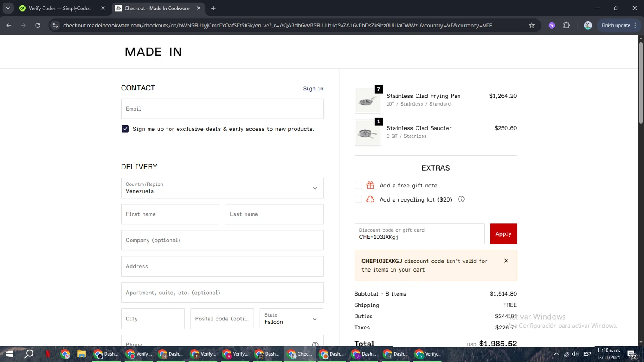Click the discount code field

coord(419,234)
